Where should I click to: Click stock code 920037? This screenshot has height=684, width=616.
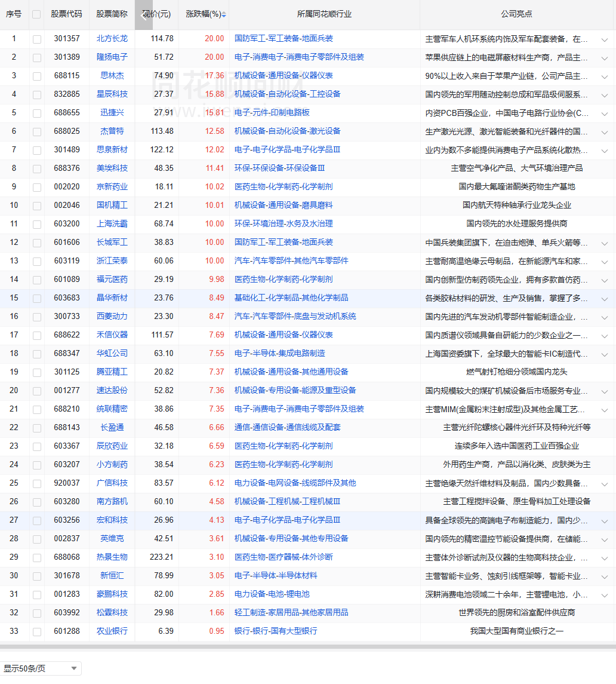[x=67, y=483]
